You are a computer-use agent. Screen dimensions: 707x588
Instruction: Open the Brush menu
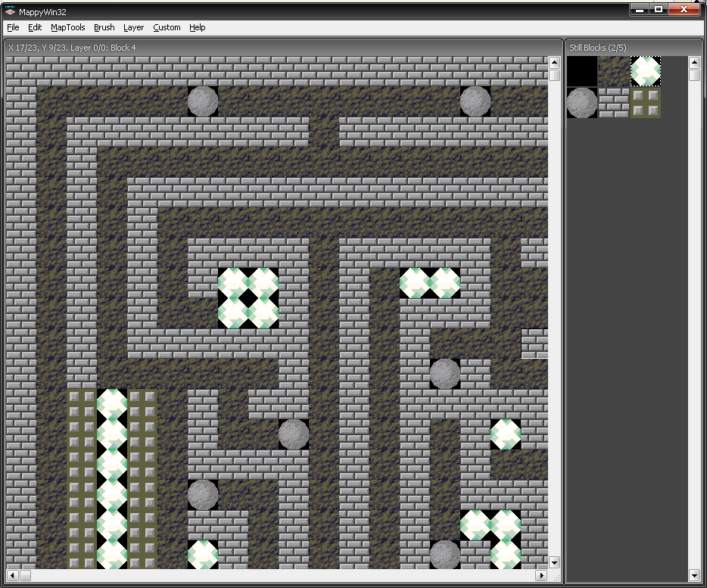104,27
